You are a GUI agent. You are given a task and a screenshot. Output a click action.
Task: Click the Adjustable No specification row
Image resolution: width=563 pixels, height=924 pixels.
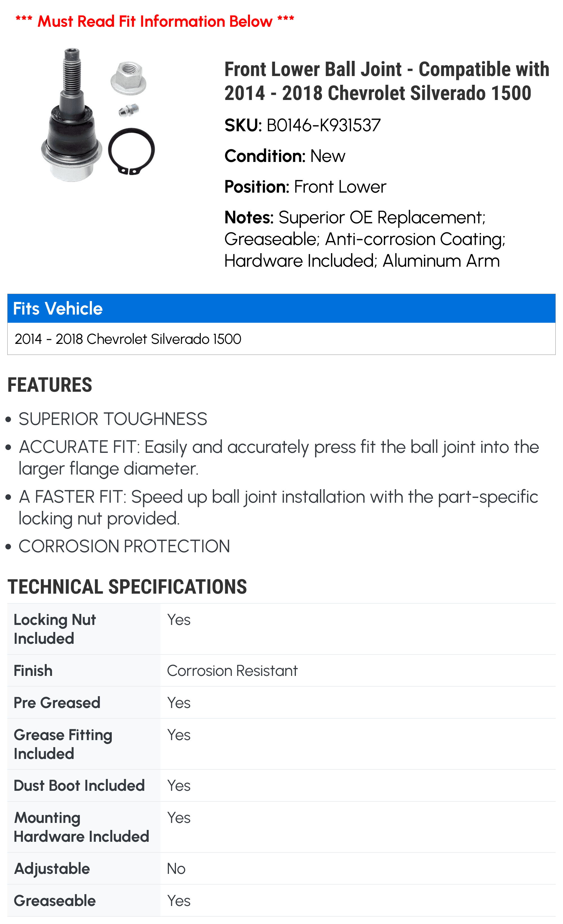coord(281,868)
